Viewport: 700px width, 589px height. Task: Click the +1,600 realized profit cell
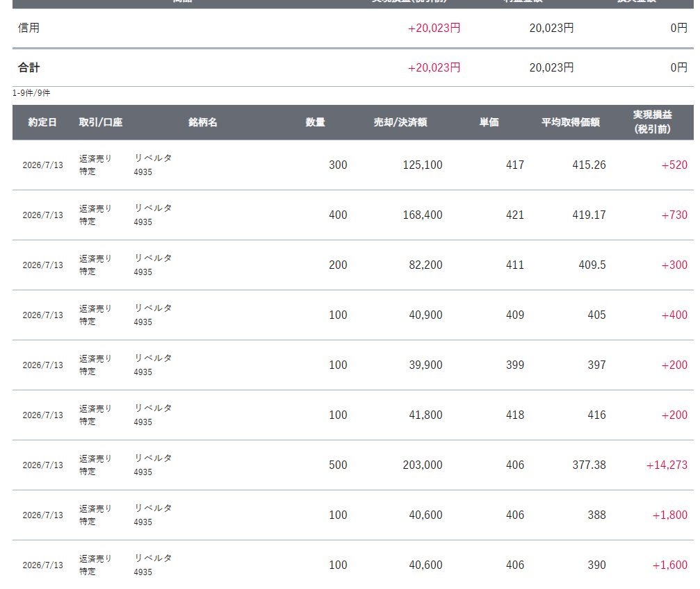(x=669, y=565)
